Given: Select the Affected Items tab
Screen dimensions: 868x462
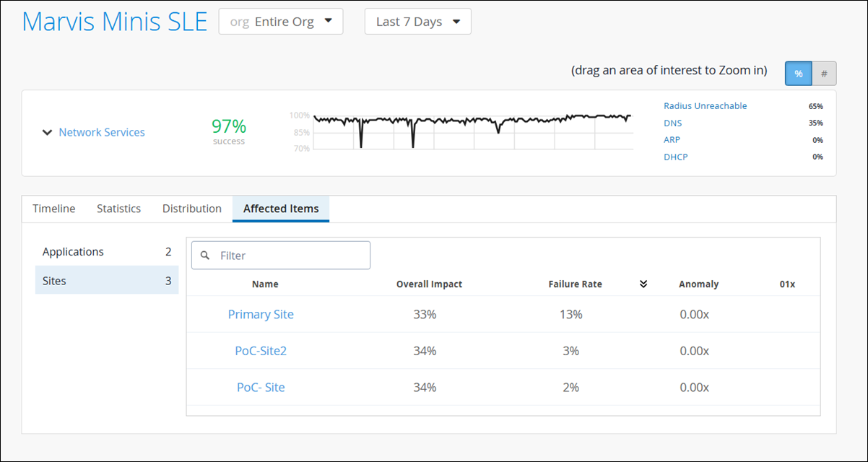Looking at the screenshot, I should [x=281, y=209].
